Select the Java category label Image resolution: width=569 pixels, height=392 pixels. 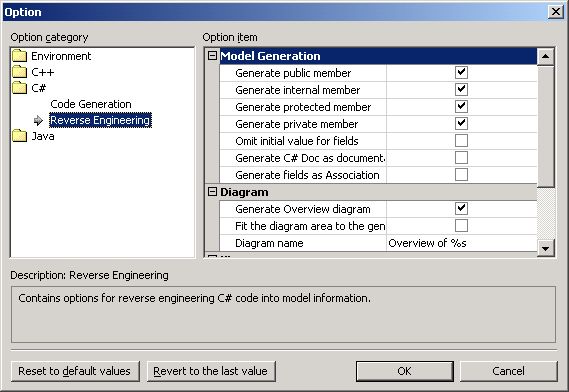click(x=43, y=136)
